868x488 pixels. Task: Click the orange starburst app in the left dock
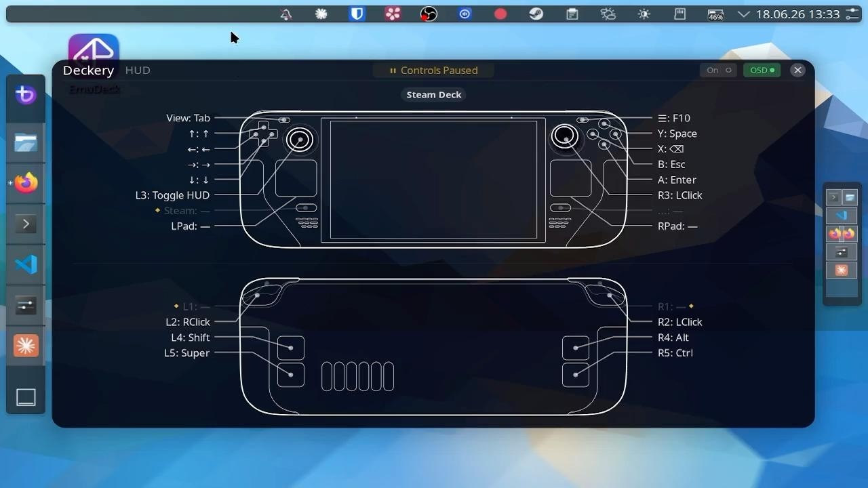26,346
